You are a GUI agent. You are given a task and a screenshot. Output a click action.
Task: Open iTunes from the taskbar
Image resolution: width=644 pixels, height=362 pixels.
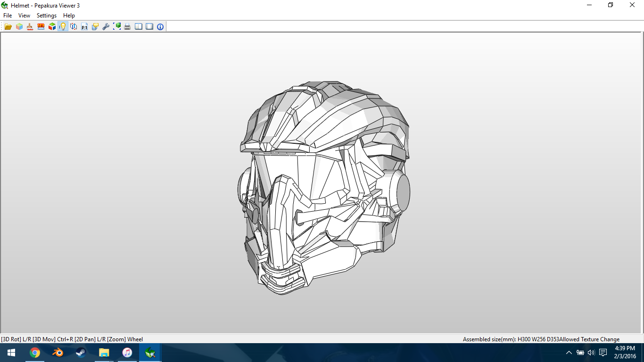[x=127, y=353]
